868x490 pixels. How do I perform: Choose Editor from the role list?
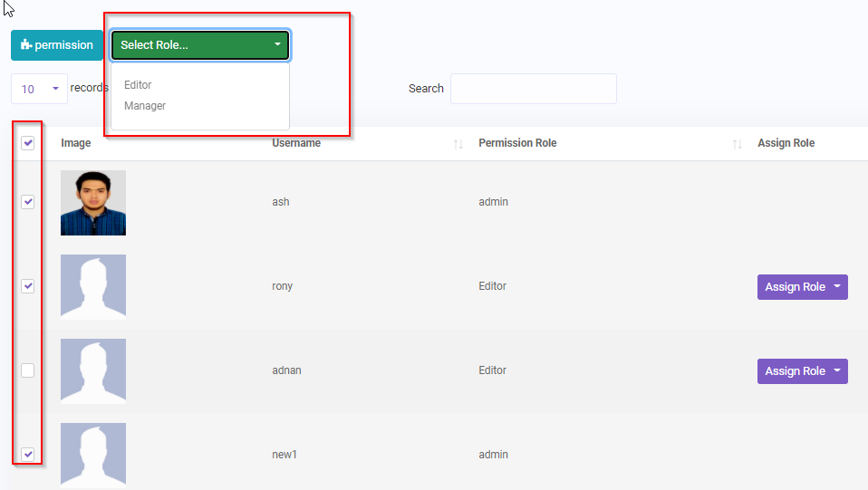point(138,85)
